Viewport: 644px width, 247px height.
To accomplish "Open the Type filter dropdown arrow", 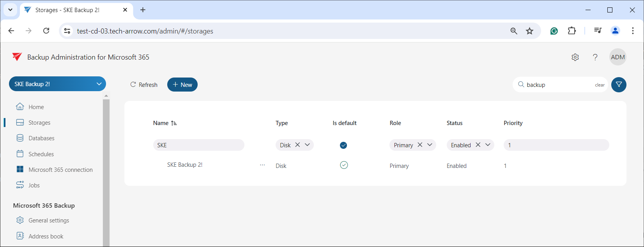I will click(x=307, y=145).
